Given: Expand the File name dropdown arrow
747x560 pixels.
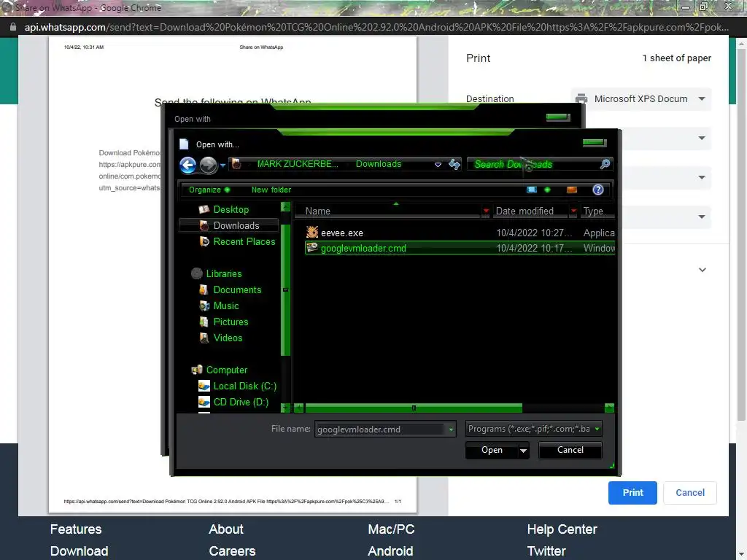Looking at the screenshot, I should coord(451,429).
